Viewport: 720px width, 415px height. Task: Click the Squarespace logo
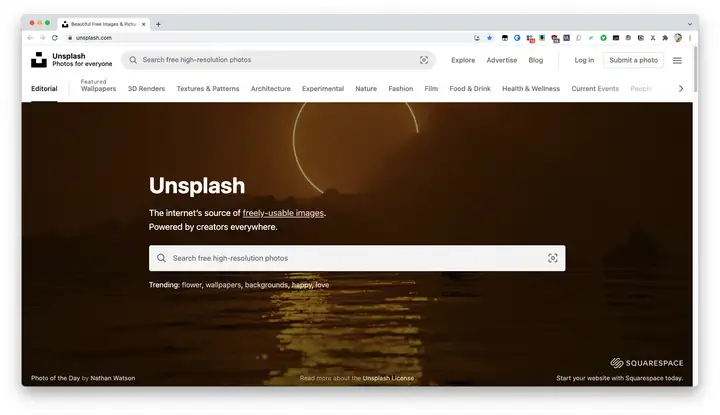[647, 363]
